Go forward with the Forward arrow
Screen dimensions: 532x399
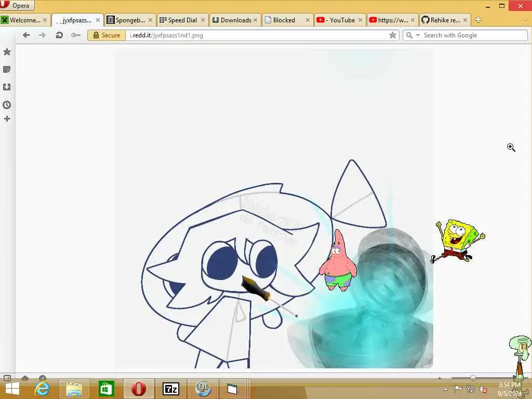pyautogui.click(x=42, y=35)
